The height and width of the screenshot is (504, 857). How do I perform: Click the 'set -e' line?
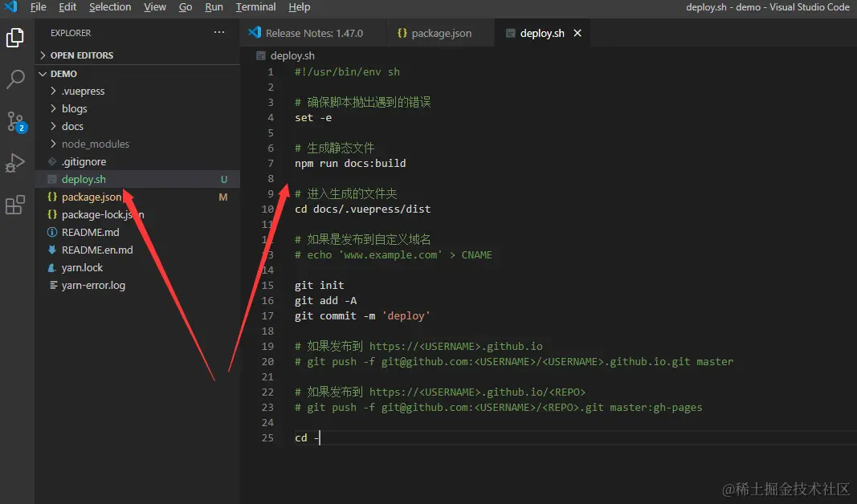313,117
